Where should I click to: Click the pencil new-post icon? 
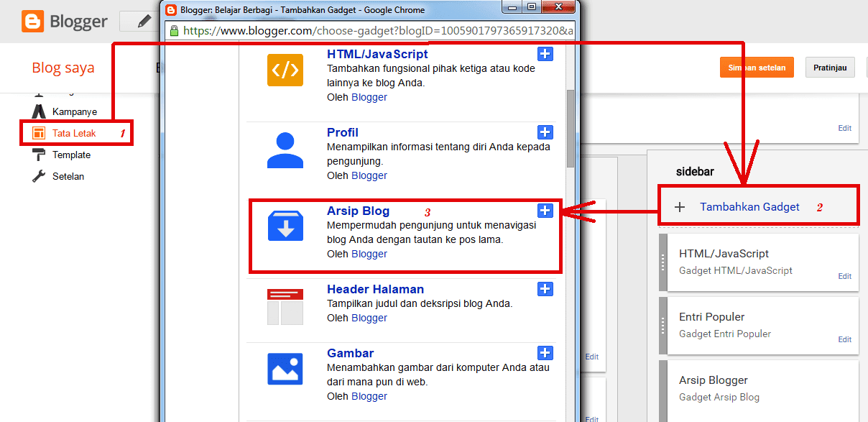click(144, 22)
